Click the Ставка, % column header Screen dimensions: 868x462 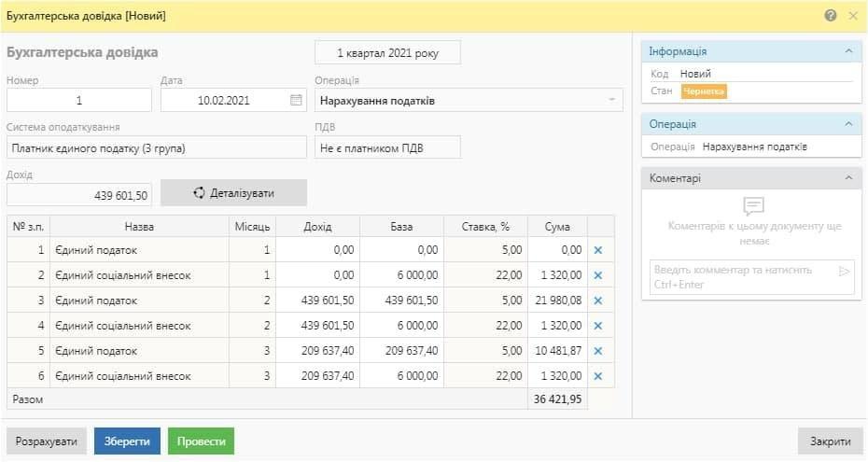485,226
